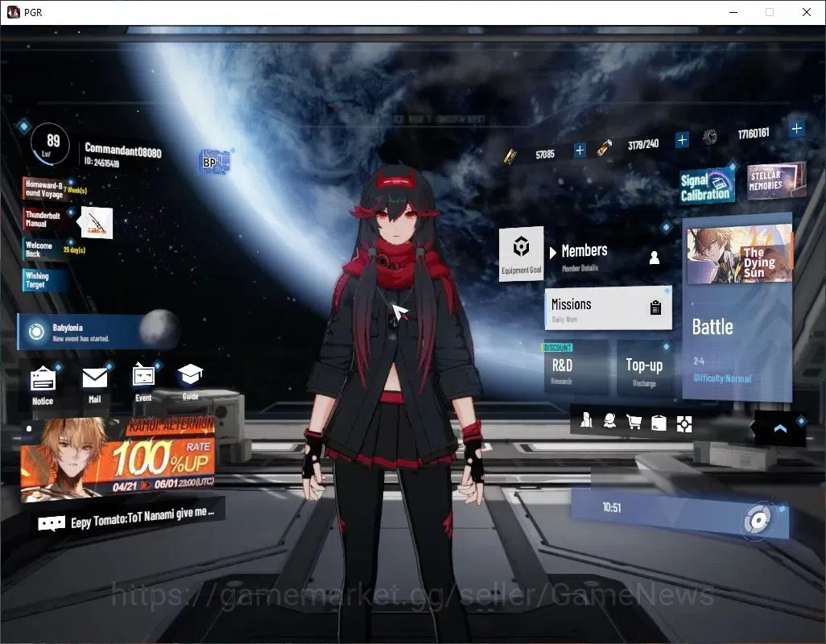
Task: Open the BP battle pass icon
Action: pos(215,162)
